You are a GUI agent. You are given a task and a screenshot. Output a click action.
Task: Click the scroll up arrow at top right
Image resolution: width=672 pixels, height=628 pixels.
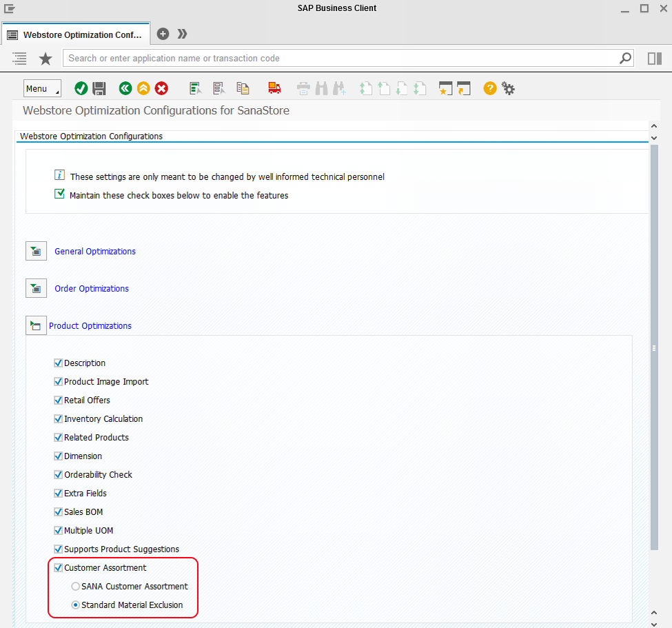point(654,126)
